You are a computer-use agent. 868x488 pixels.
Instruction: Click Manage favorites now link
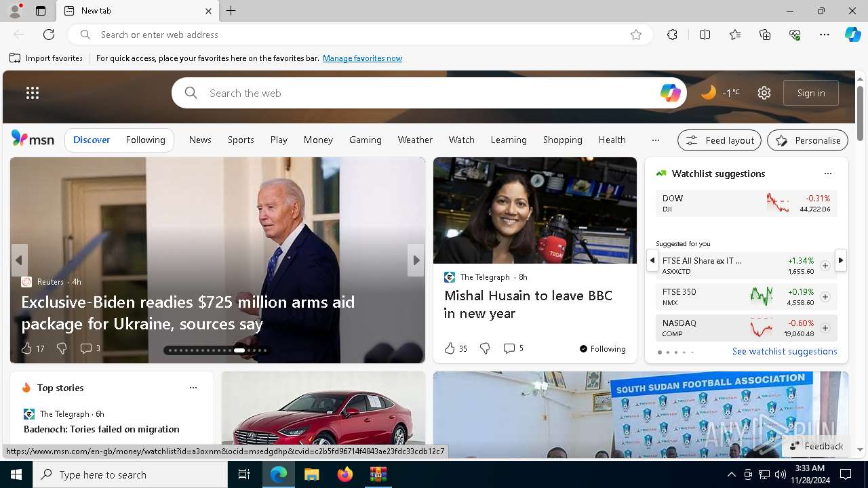pyautogui.click(x=362, y=58)
